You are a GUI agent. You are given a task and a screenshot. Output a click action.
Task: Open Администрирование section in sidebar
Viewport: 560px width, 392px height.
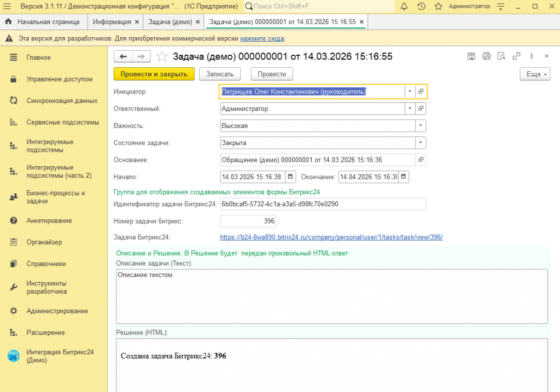pyautogui.click(x=57, y=311)
